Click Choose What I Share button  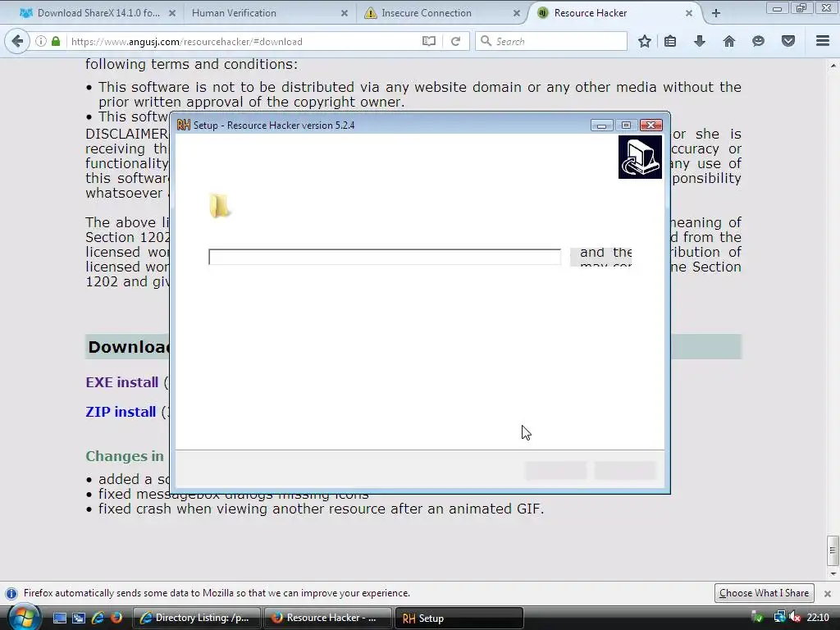(764, 593)
